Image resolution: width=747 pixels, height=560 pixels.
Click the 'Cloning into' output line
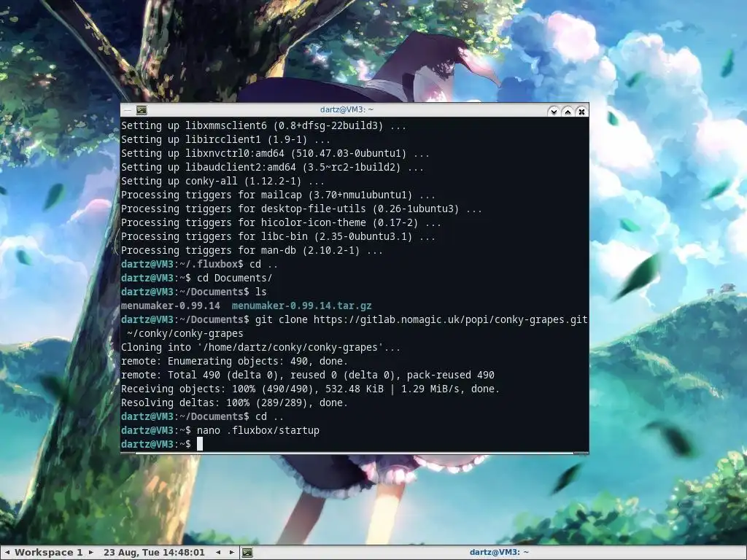[260, 348]
